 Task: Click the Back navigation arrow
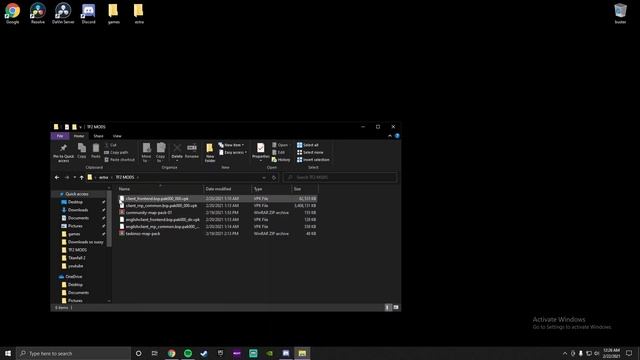click(57, 177)
